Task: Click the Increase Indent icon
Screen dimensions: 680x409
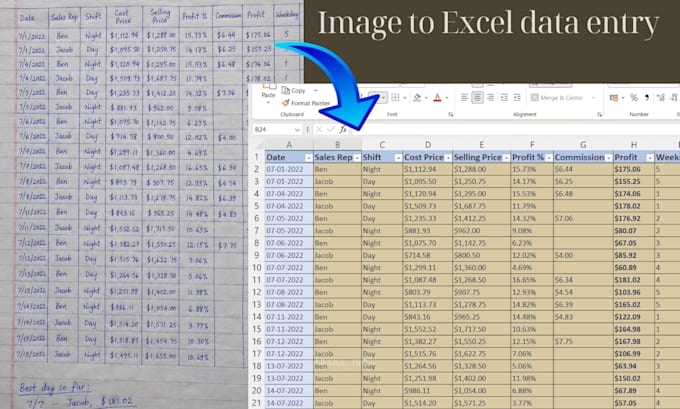Action: pos(517,98)
